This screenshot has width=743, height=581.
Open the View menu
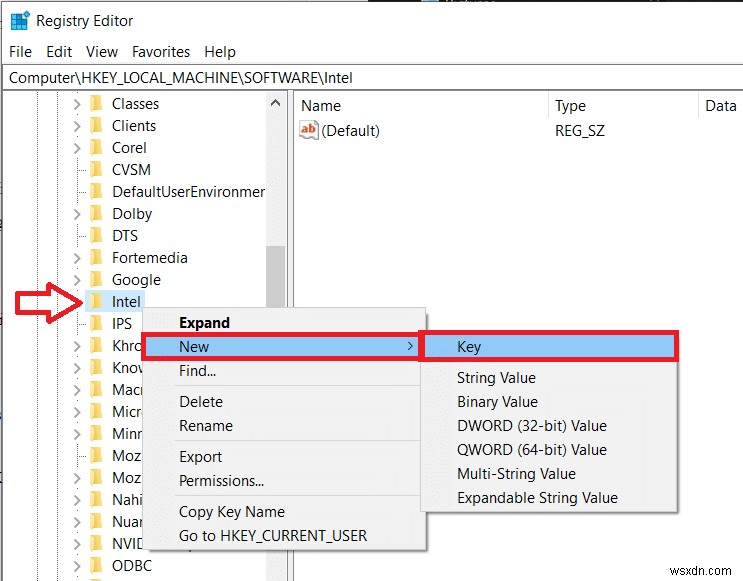pyautogui.click(x=102, y=52)
